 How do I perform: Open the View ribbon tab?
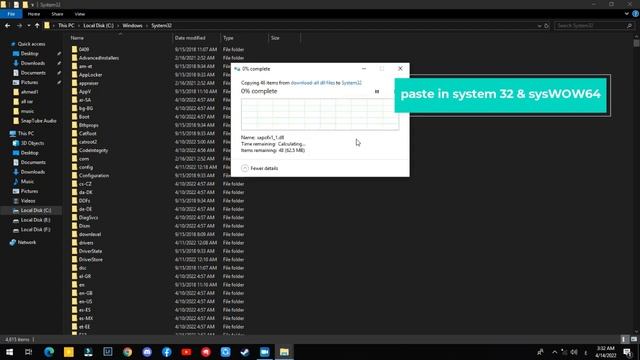pos(80,14)
